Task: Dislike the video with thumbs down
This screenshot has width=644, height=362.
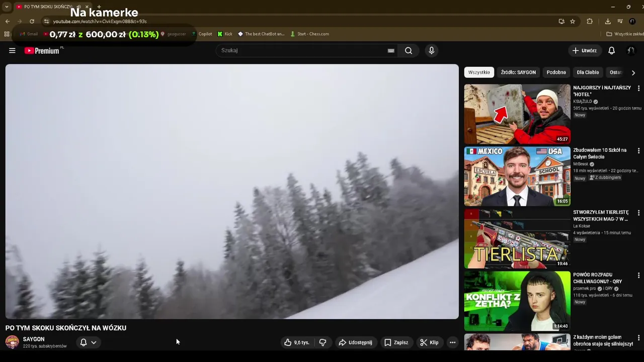Action: coord(323,342)
